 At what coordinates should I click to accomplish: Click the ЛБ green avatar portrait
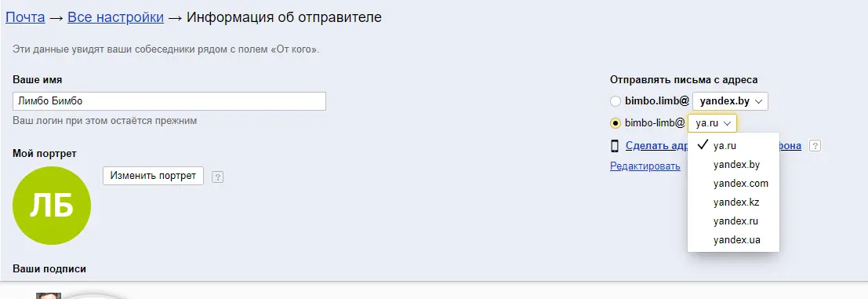tap(52, 206)
